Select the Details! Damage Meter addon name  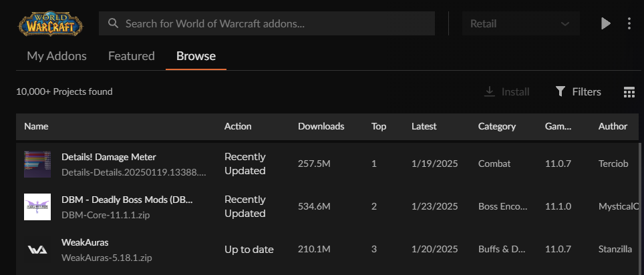109,157
